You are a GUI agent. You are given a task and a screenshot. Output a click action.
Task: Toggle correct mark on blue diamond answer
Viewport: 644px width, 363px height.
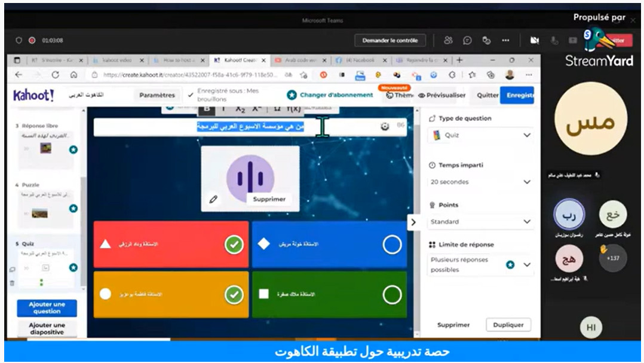click(x=392, y=245)
